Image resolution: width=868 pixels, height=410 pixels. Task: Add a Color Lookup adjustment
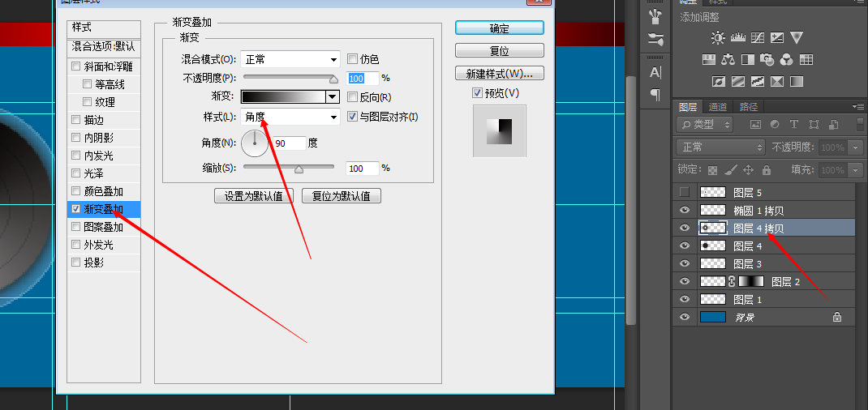point(806,59)
